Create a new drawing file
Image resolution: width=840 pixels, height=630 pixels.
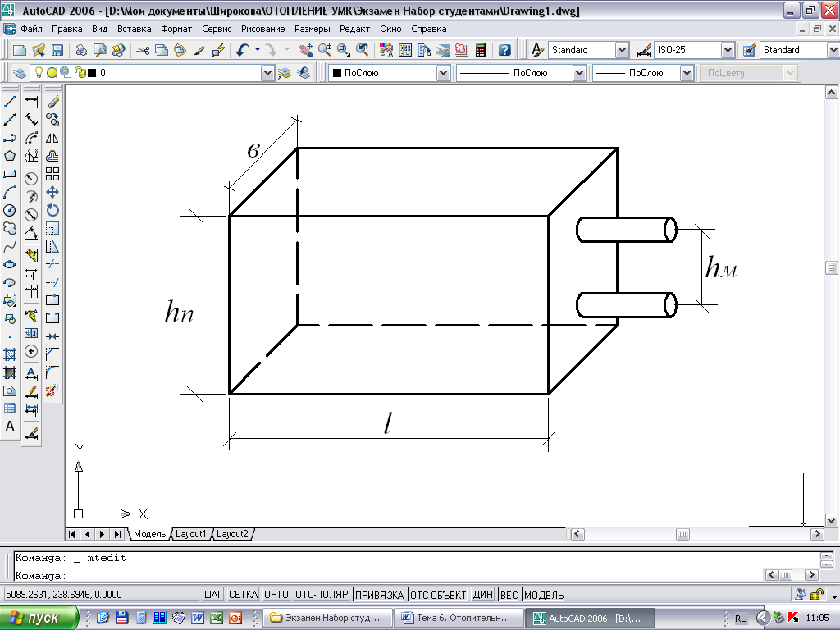pos(20,50)
